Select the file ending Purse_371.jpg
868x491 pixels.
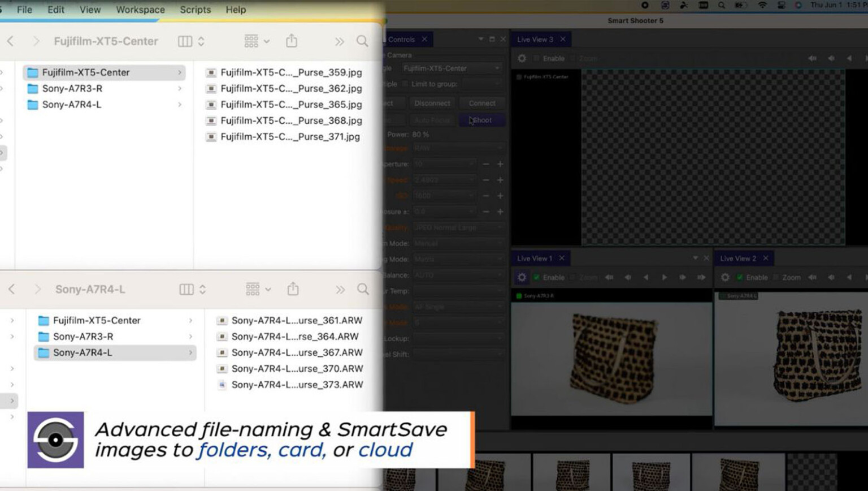(x=283, y=136)
